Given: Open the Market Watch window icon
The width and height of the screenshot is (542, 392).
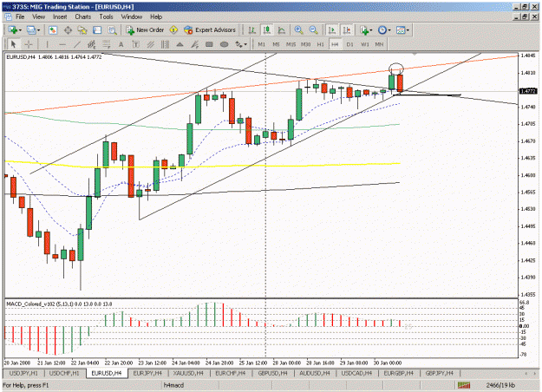Looking at the screenshot, I should [53, 30].
